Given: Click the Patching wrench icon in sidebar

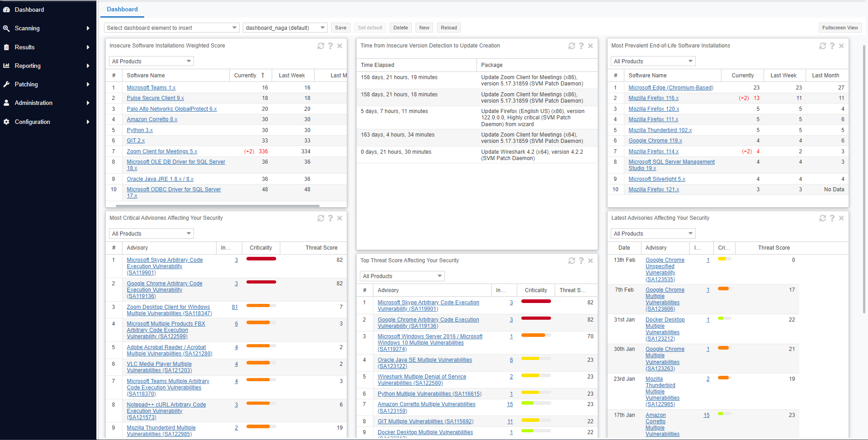Looking at the screenshot, I should [6, 84].
